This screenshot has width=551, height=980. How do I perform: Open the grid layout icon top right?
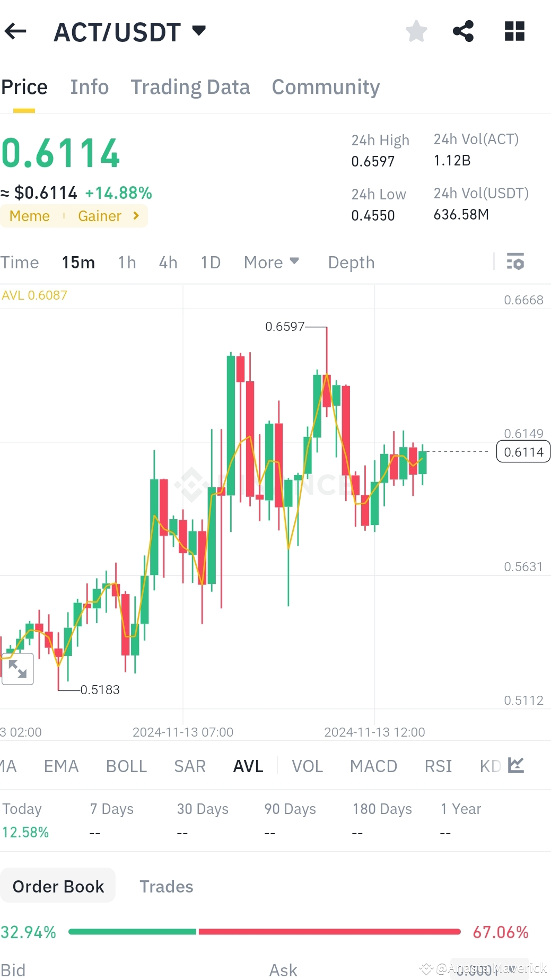point(513,31)
